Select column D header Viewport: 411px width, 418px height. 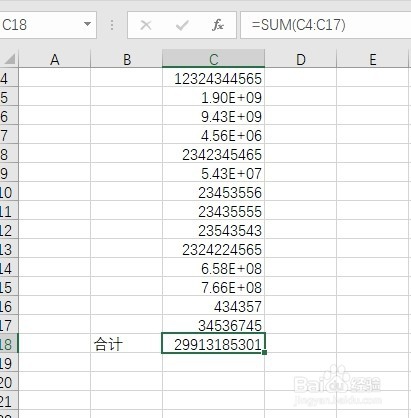301,59
